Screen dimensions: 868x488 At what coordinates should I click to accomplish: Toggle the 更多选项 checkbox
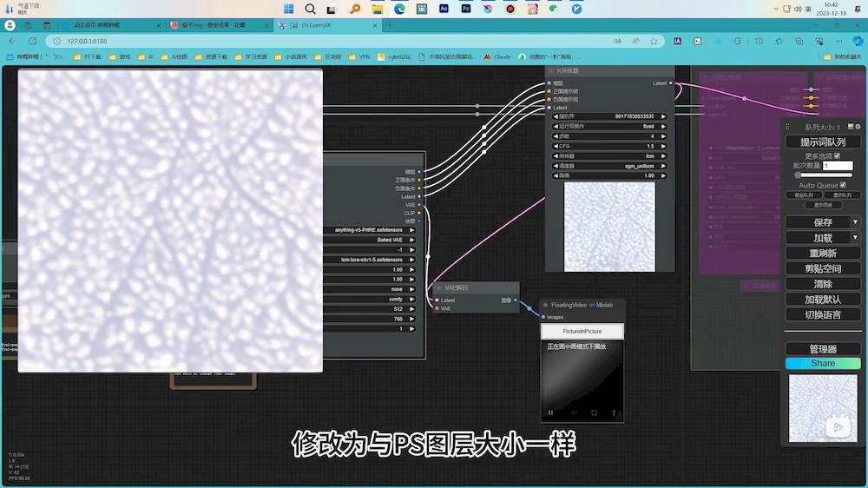click(837, 155)
